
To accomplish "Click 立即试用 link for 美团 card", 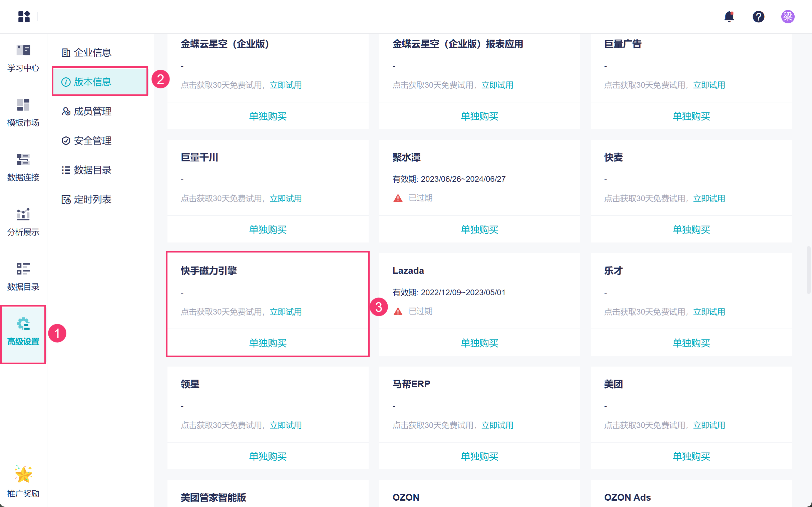I will click(x=709, y=425).
